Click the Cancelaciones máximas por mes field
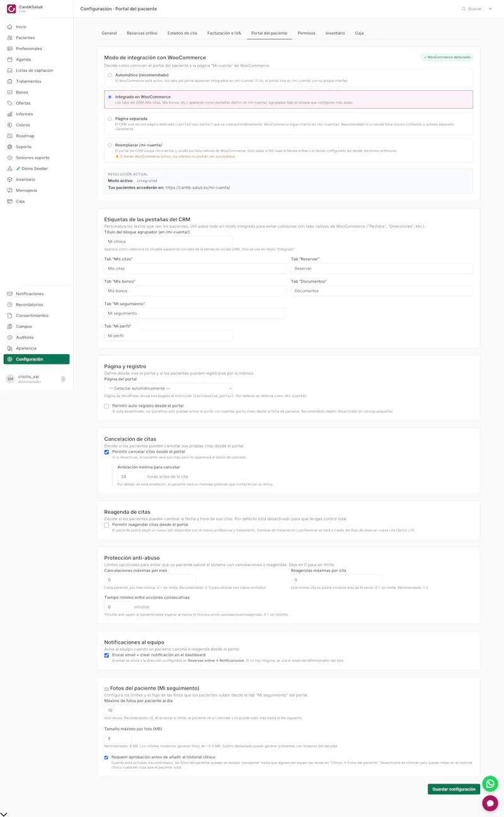Image resolution: width=504 pixels, height=817 pixels. click(x=150, y=580)
